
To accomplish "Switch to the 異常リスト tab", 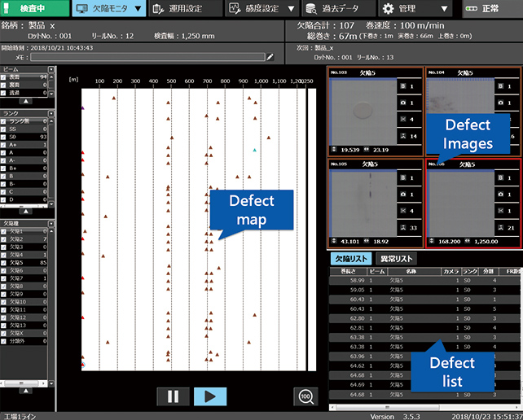I will coord(396,259).
